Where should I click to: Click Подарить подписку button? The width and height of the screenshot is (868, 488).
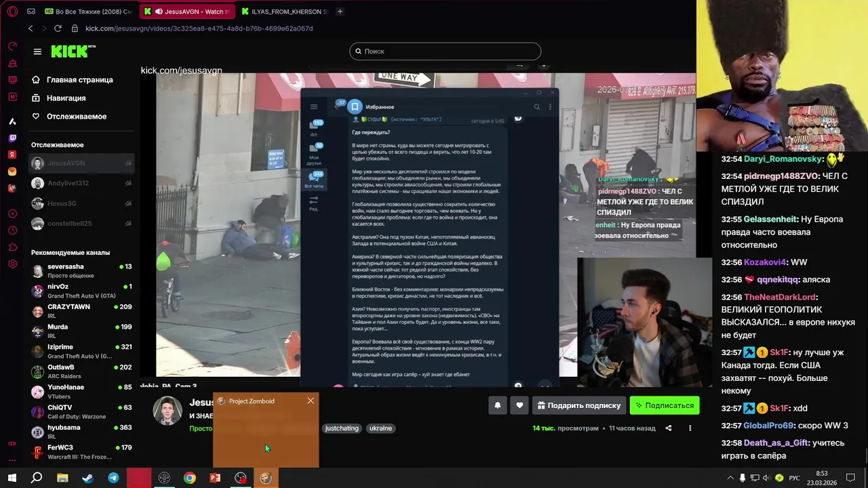[x=578, y=405]
